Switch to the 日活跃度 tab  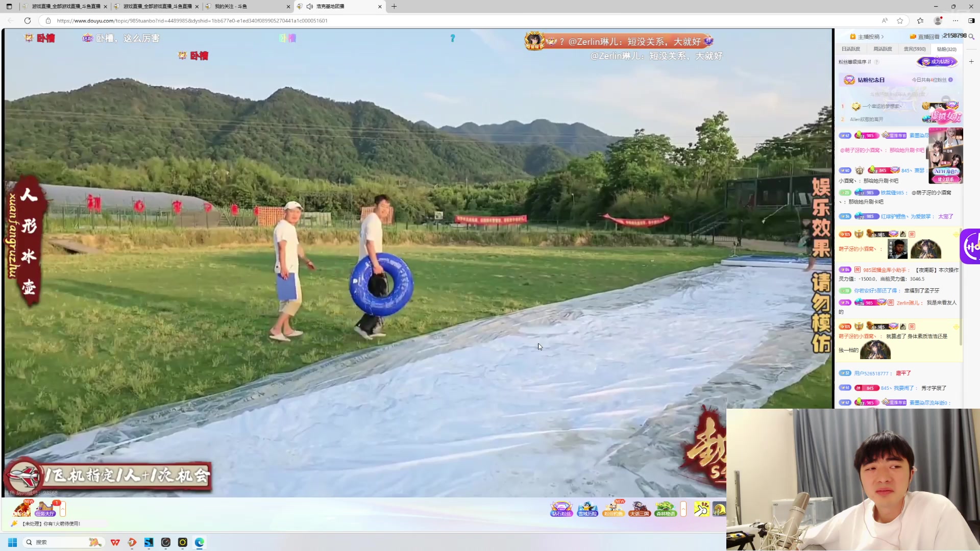tap(851, 49)
